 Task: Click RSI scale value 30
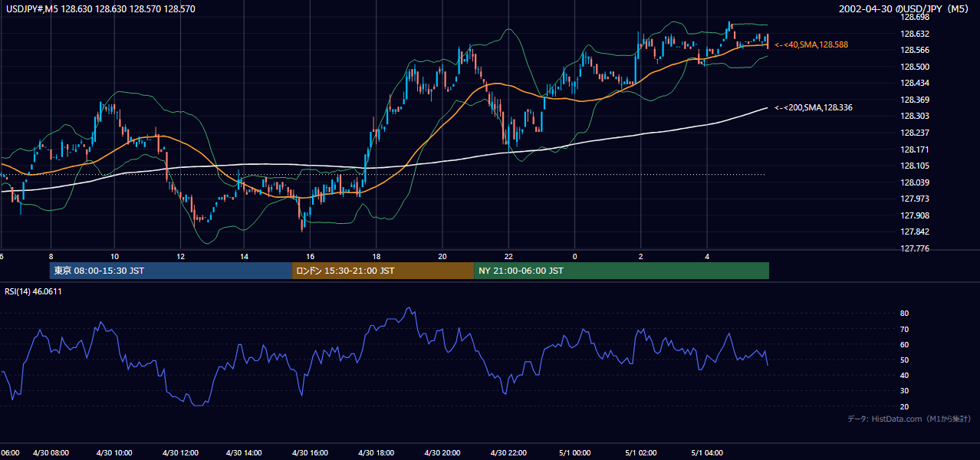pyautogui.click(x=904, y=391)
